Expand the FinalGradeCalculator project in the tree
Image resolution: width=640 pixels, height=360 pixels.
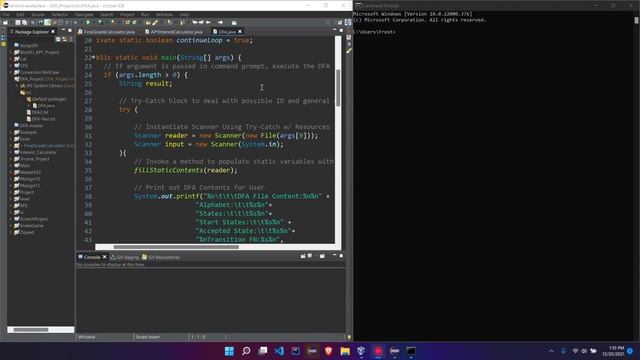(11, 146)
